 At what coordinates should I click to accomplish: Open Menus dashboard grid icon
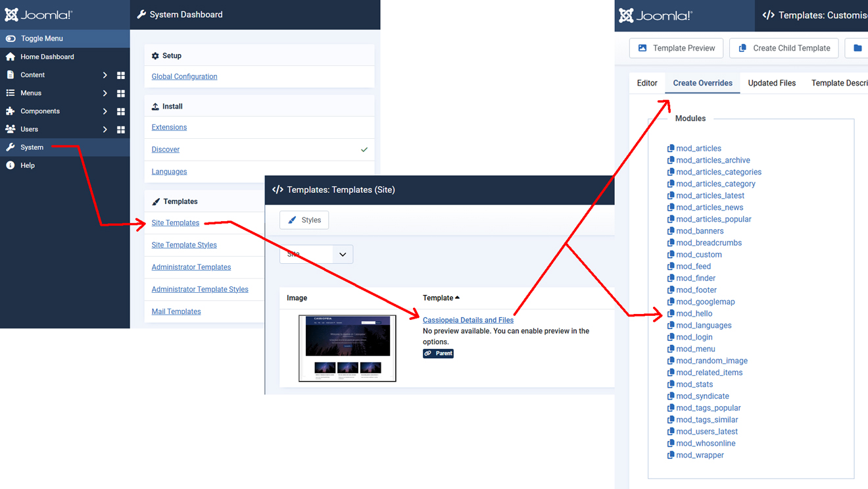[120, 93]
